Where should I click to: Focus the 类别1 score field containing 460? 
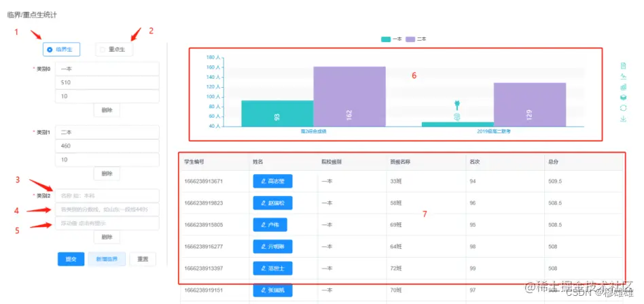tap(107, 146)
